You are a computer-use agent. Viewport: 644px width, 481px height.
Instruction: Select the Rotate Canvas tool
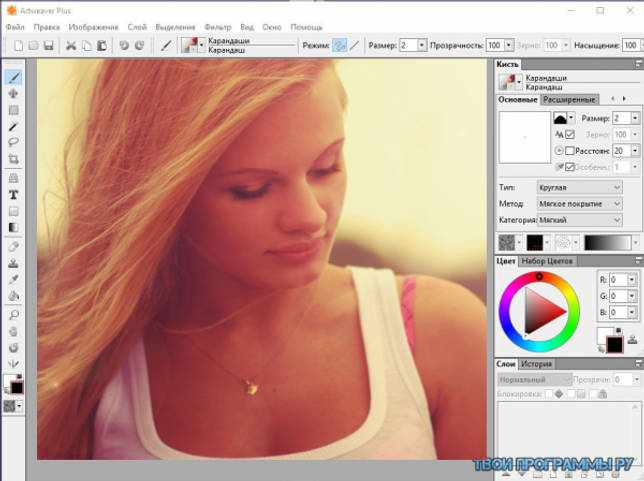pos(14,348)
